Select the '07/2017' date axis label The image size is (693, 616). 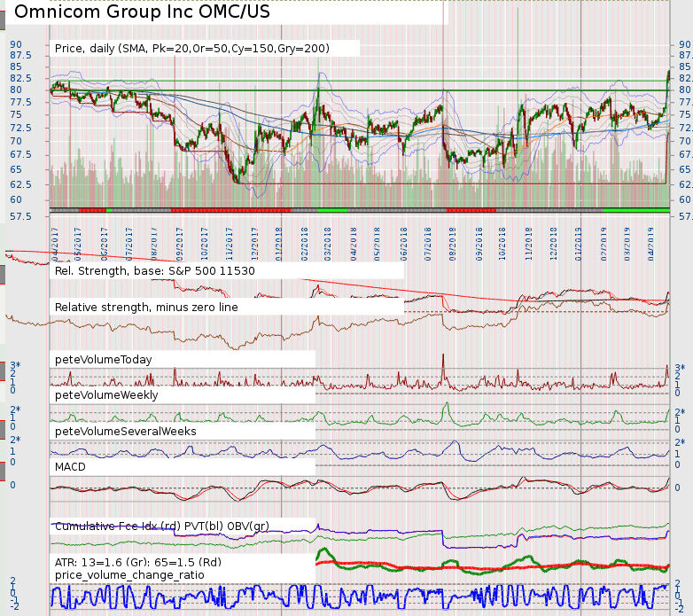(x=129, y=244)
